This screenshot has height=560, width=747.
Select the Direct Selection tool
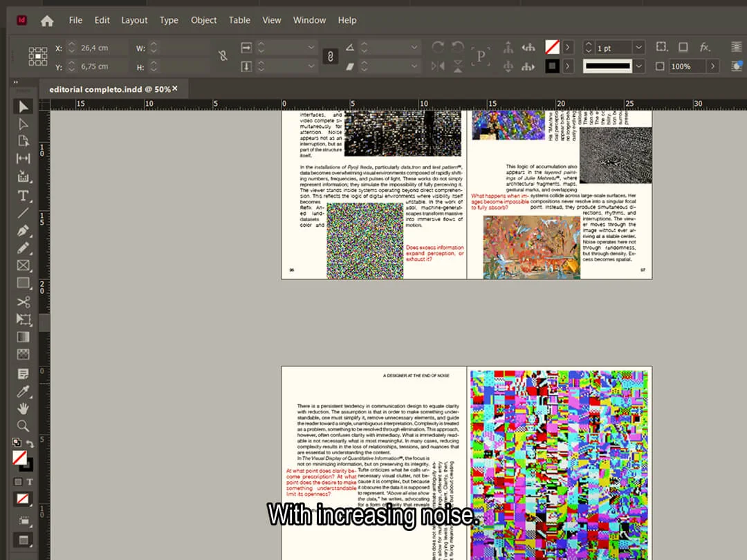click(23, 124)
